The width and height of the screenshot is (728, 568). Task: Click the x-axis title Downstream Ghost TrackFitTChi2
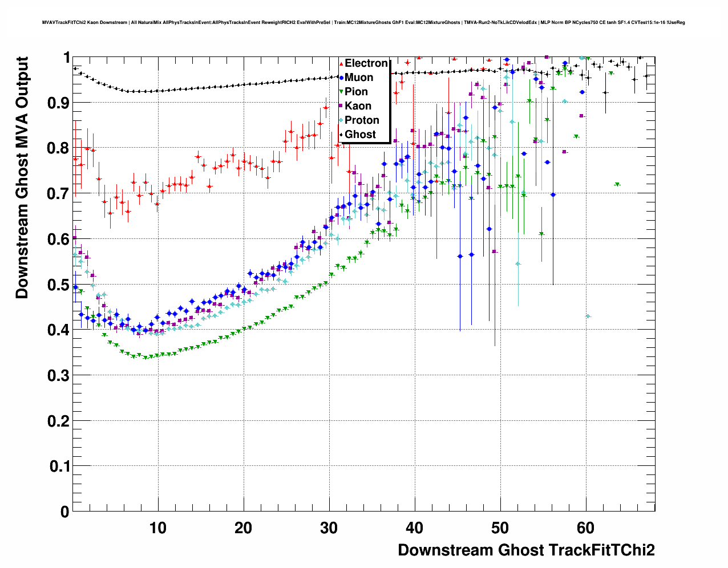pyautogui.click(x=526, y=550)
